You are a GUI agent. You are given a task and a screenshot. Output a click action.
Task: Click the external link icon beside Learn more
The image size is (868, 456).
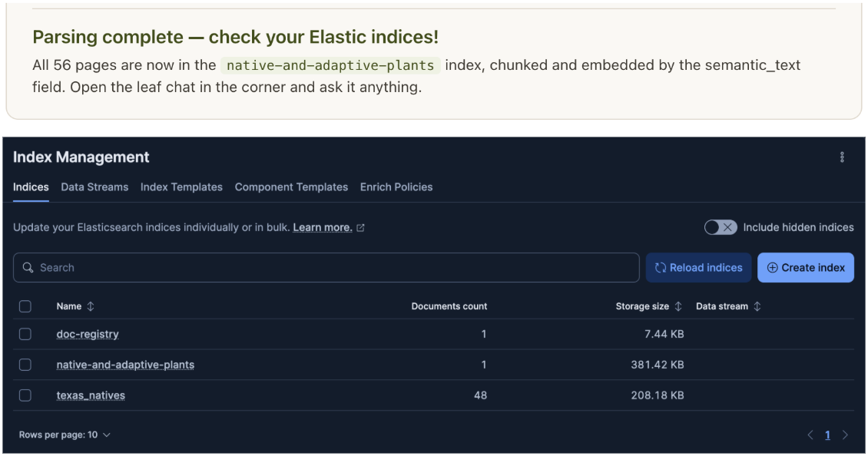[360, 227]
